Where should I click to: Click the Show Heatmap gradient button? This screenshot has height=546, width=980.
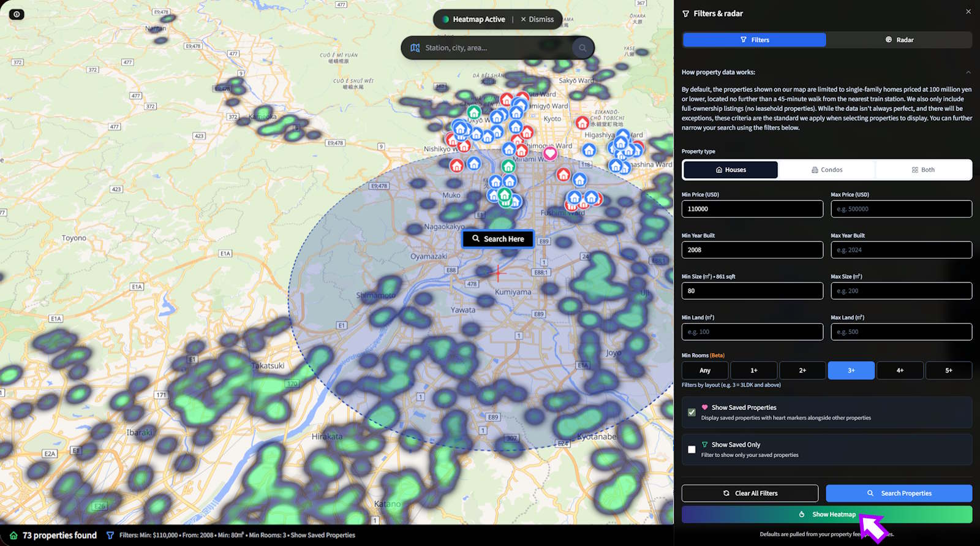(826, 514)
